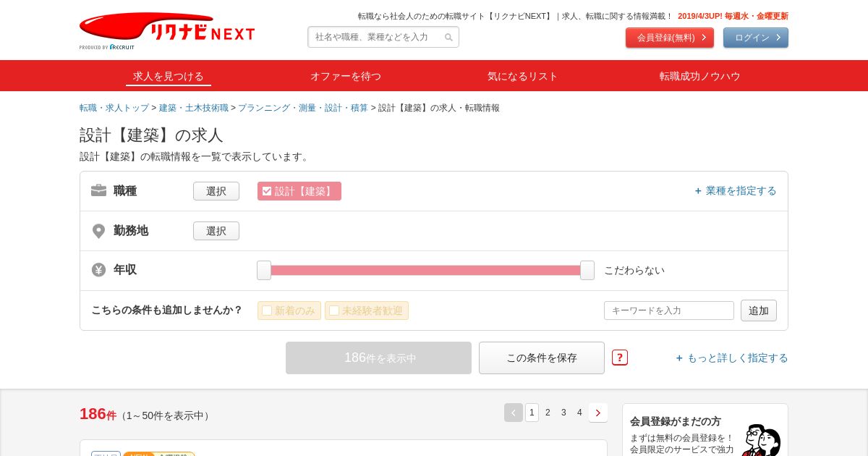The width and height of the screenshot is (868, 456).
Task: Go to next results page arrow
Action: (597, 413)
